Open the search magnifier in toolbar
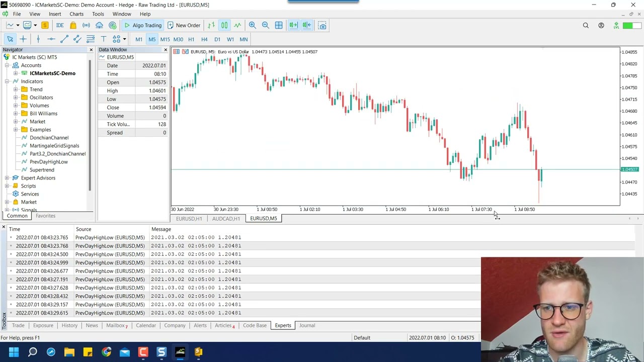The image size is (644, 362). 586,25
